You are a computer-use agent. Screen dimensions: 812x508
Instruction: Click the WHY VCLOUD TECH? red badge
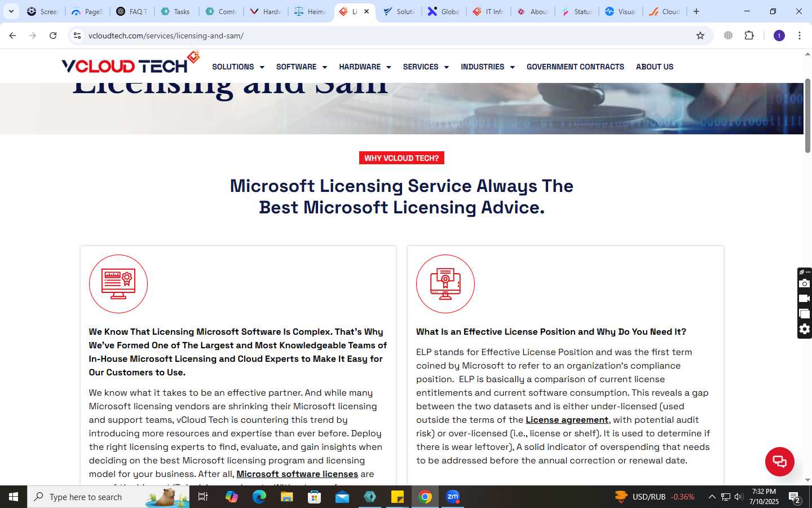401,158
